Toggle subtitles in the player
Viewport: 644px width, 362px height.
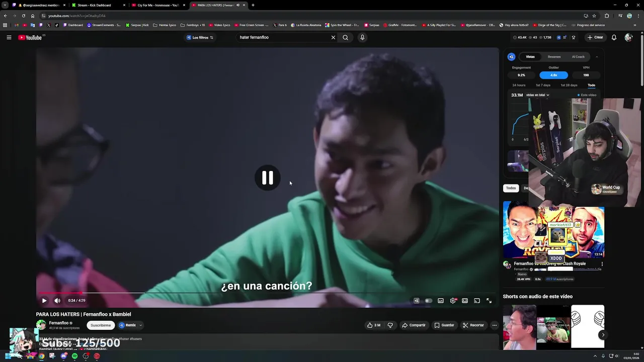click(x=441, y=301)
